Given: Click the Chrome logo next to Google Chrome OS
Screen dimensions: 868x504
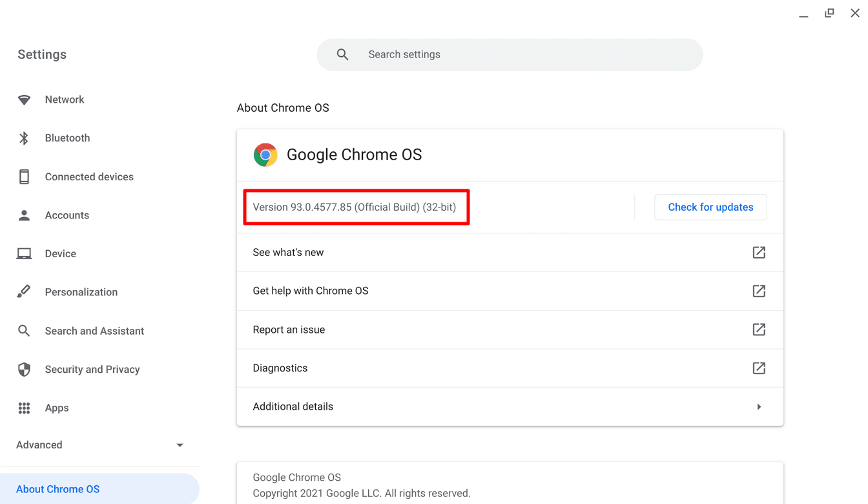Looking at the screenshot, I should pyautogui.click(x=265, y=154).
